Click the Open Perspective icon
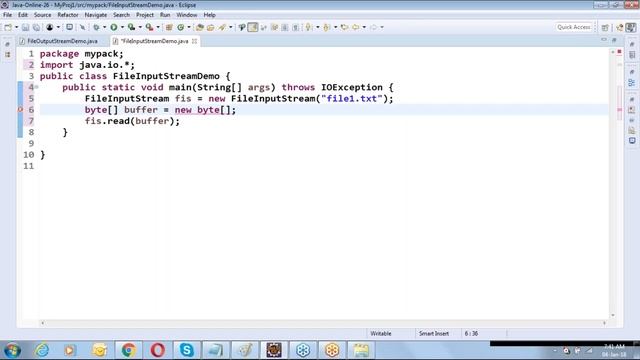 pyautogui.click(x=605, y=27)
